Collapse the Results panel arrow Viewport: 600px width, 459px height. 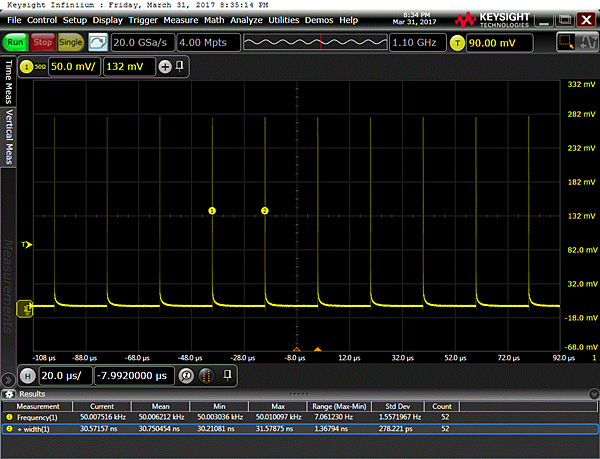pos(594,394)
